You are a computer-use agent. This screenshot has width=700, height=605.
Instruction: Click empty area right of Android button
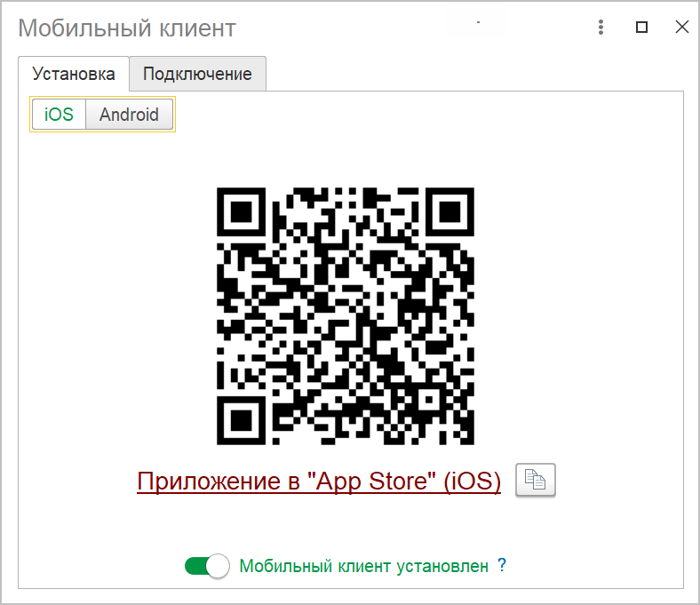[x=402, y=115]
